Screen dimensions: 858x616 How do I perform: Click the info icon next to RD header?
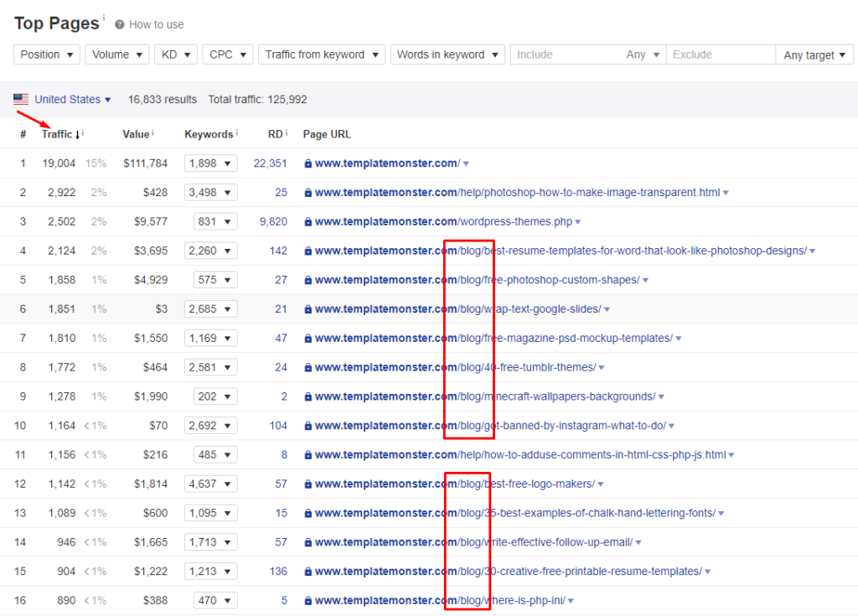click(x=286, y=133)
